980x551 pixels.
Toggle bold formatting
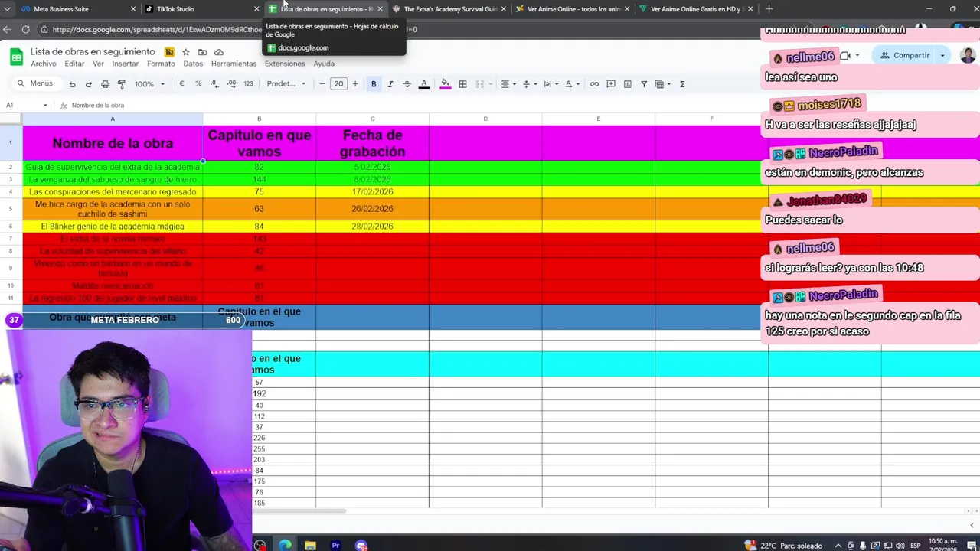point(374,84)
